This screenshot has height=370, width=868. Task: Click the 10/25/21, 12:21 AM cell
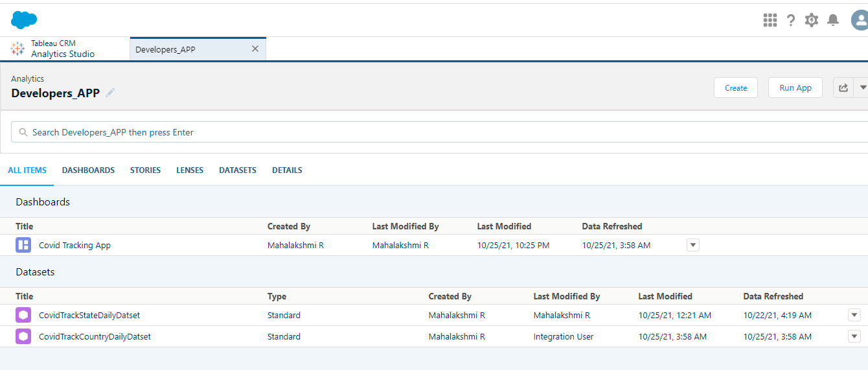click(x=675, y=315)
